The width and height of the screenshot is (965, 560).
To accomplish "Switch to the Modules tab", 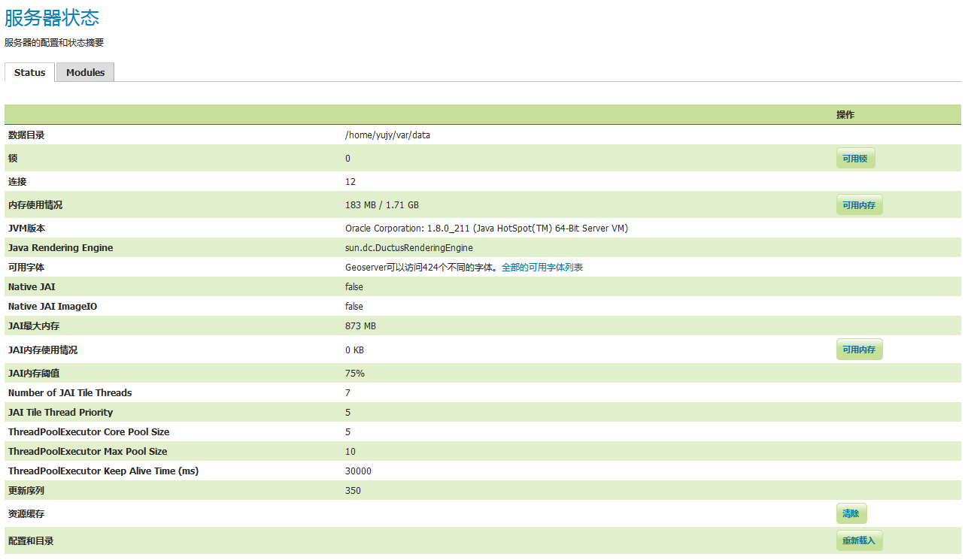I will click(x=85, y=73).
